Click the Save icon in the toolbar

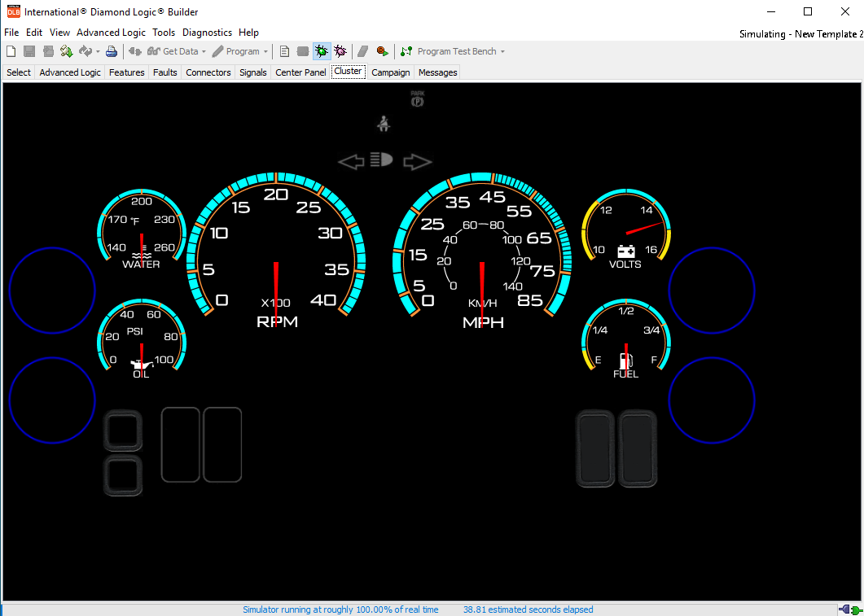pos(29,50)
